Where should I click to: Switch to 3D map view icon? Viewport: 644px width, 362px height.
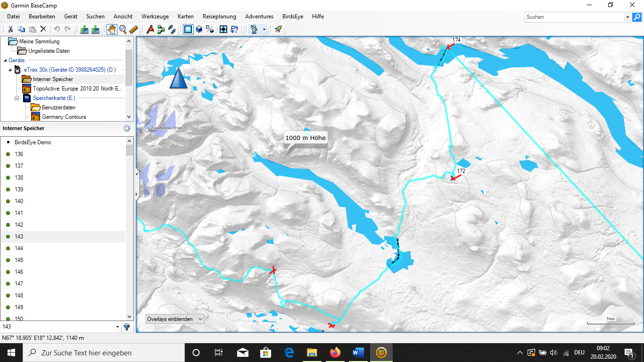pos(199,29)
